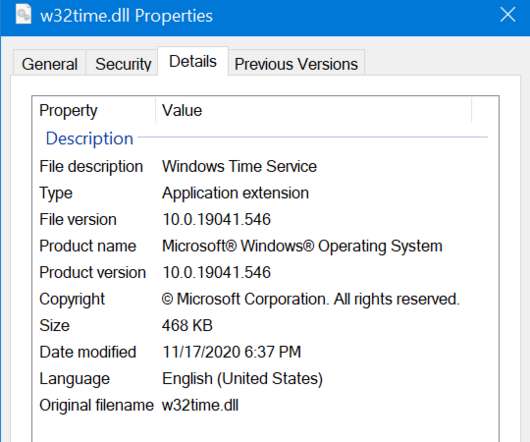This screenshot has height=442, width=530.
Task: Click the Size value 468 KB
Action: (x=187, y=325)
